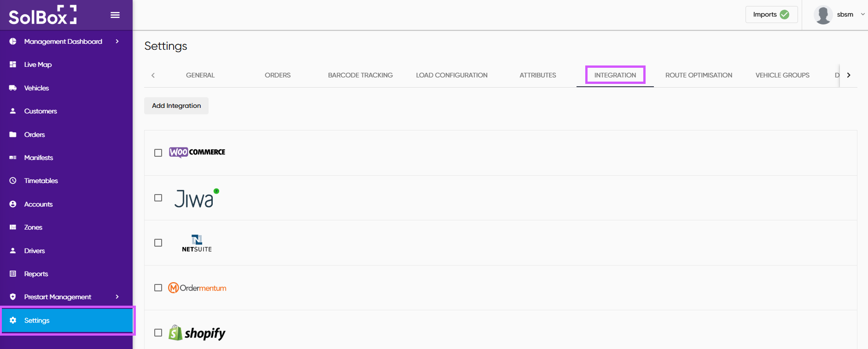Click the Drivers person icon
Image resolution: width=868 pixels, height=349 pixels.
[x=13, y=251]
